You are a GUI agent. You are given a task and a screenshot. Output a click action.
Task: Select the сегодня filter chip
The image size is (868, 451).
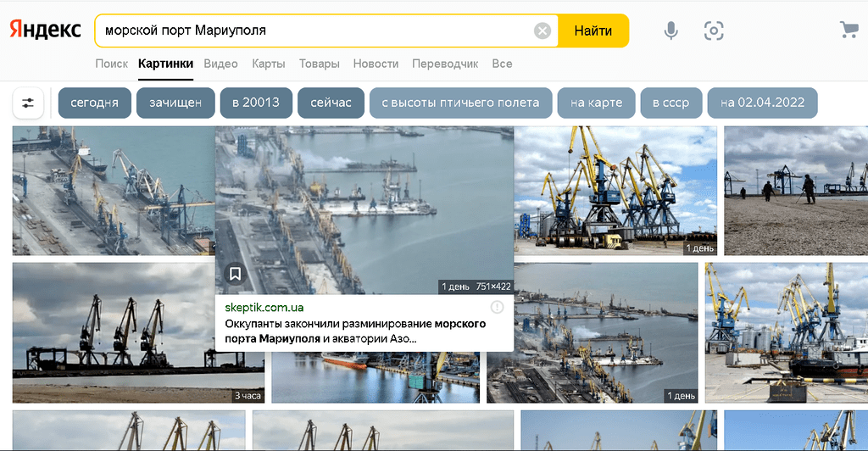pyautogui.click(x=94, y=103)
